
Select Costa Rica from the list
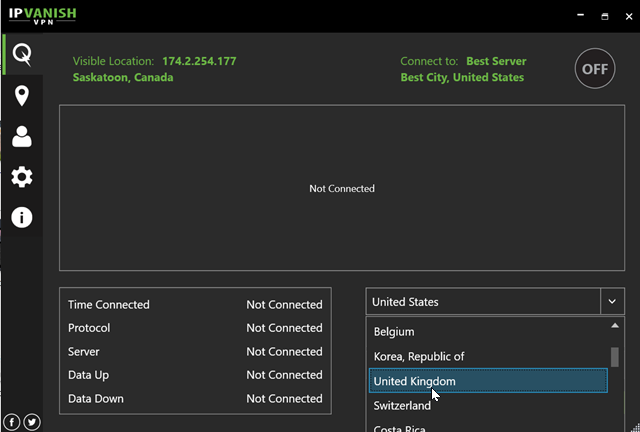[x=488, y=427]
